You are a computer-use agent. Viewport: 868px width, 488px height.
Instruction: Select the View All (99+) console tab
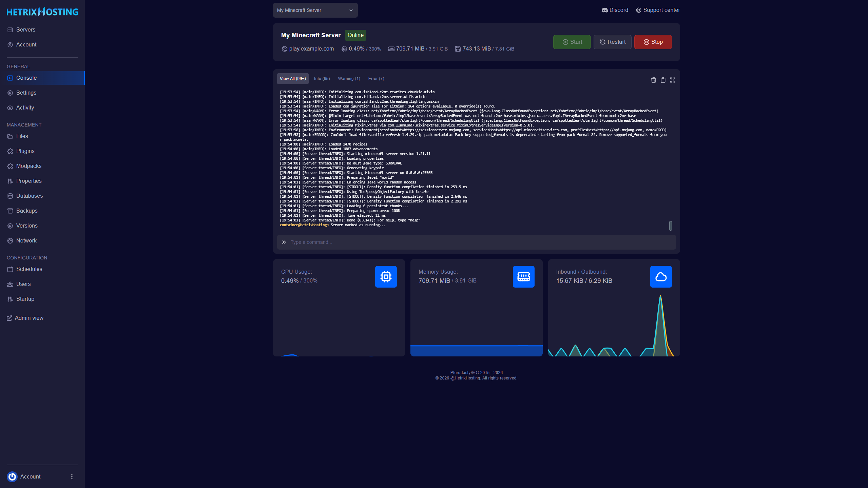coord(293,79)
